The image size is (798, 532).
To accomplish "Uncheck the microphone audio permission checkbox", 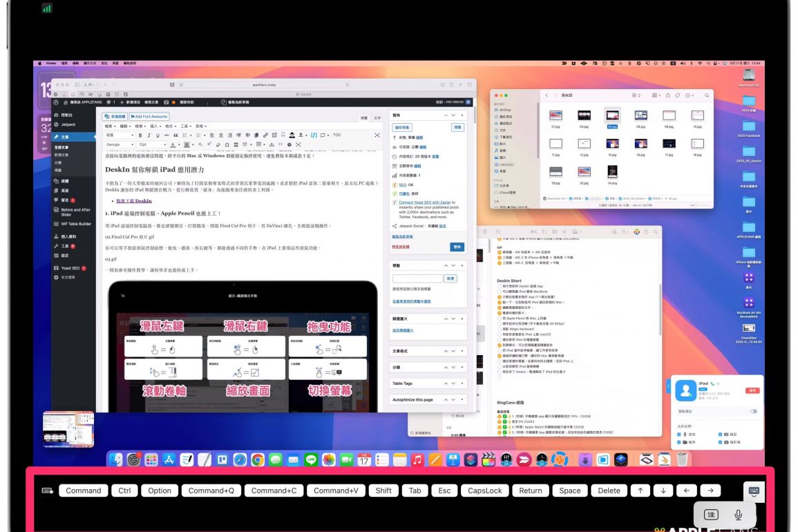I will [x=680, y=434].
